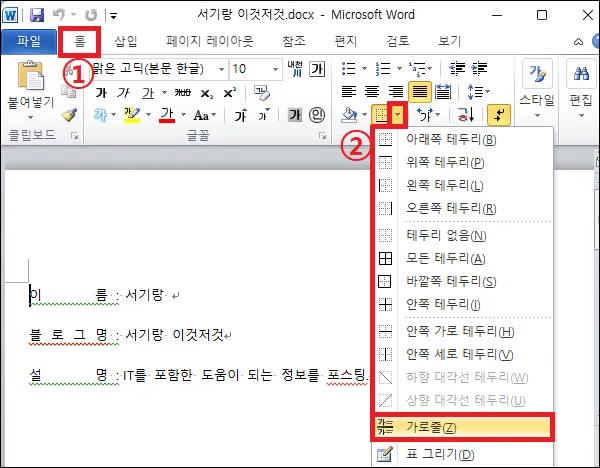Open the 파일 tab

tap(29, 41)
